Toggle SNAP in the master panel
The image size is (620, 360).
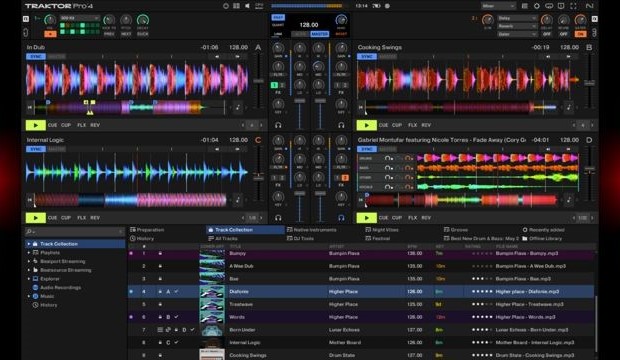click(278, 17)
